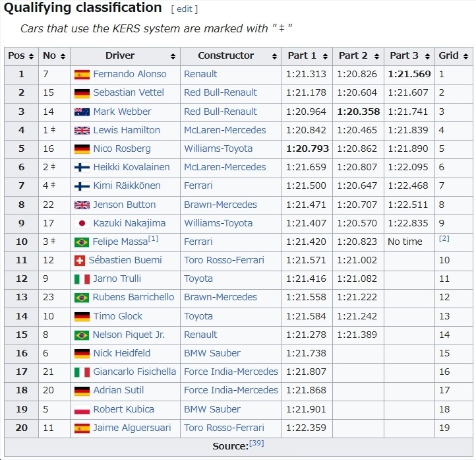Click the Australian flag beside Mark Webber

coord(82,112)
